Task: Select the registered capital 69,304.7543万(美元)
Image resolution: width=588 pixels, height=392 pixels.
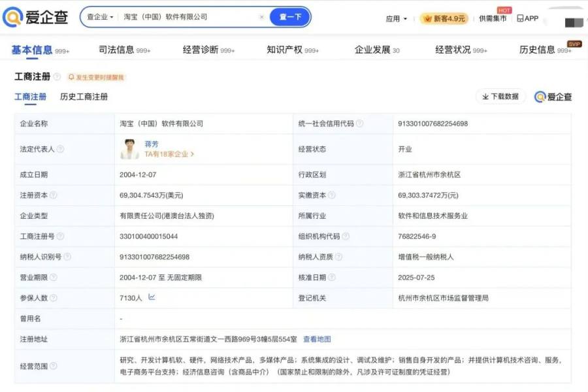Action: pyautogui.click(x=152, y=195)
